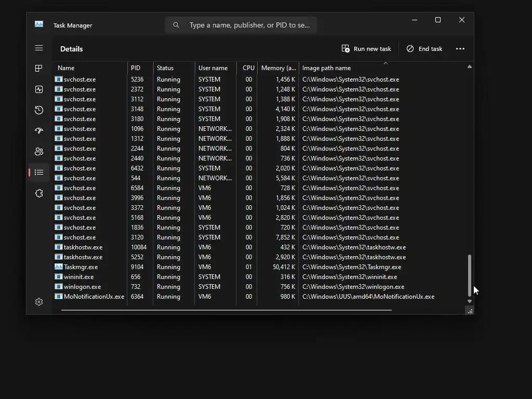Sort by CPU column header
The height and width of the screenshot is (399, 532).
click(247, 68)
